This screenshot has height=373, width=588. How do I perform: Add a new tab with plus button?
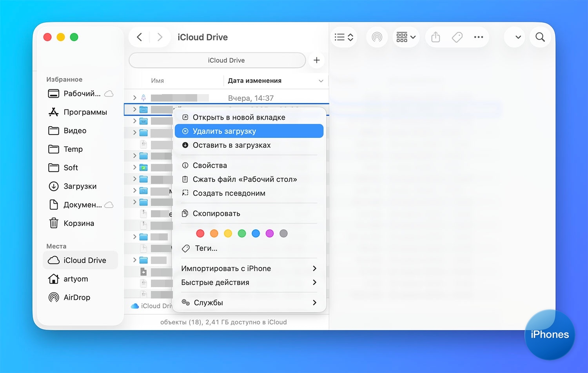tap(316, 60)
